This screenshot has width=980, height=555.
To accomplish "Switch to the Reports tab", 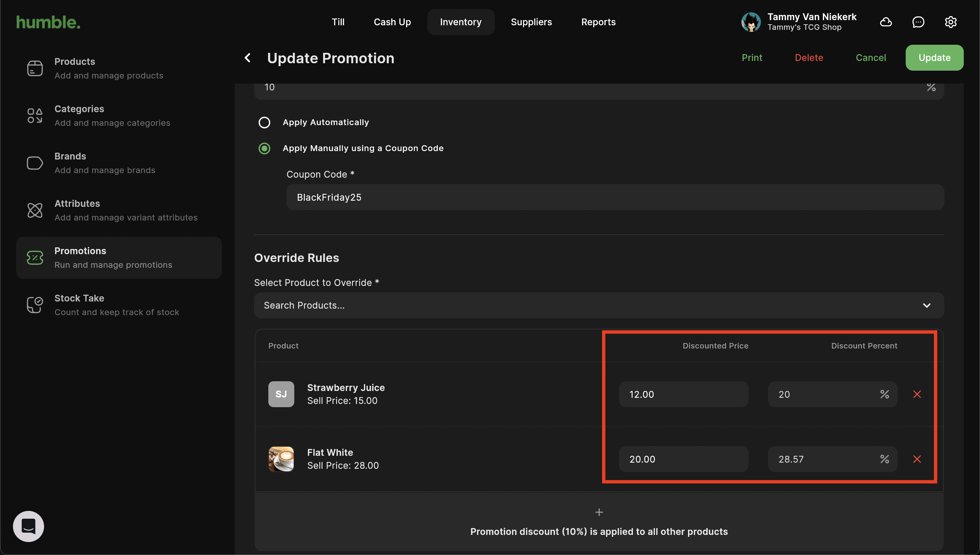I will coord(598,22).
